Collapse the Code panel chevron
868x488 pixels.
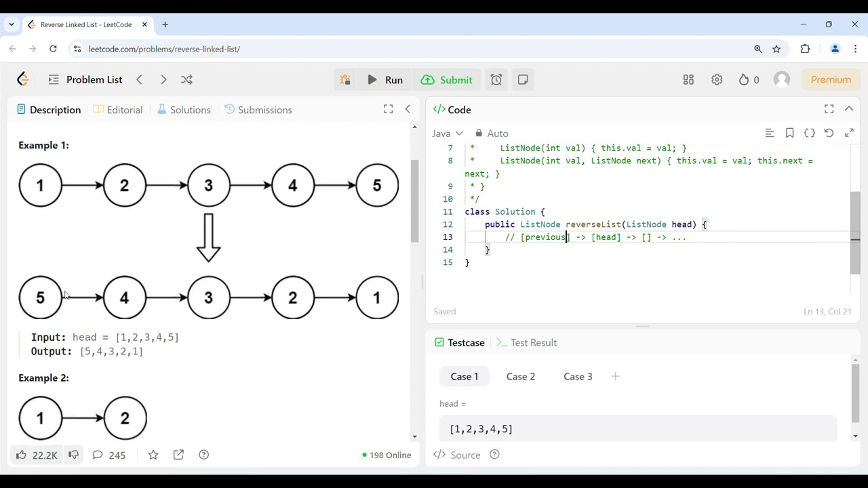click(x=849, y=109)
